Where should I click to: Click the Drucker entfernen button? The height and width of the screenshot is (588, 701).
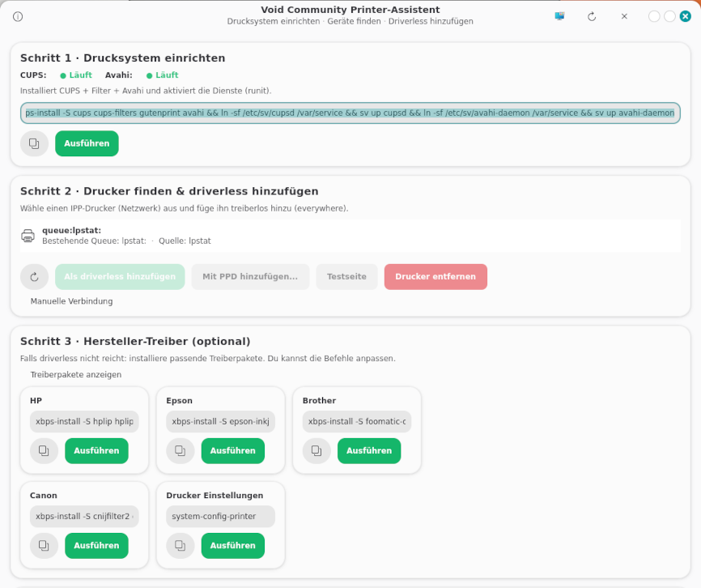435,277
